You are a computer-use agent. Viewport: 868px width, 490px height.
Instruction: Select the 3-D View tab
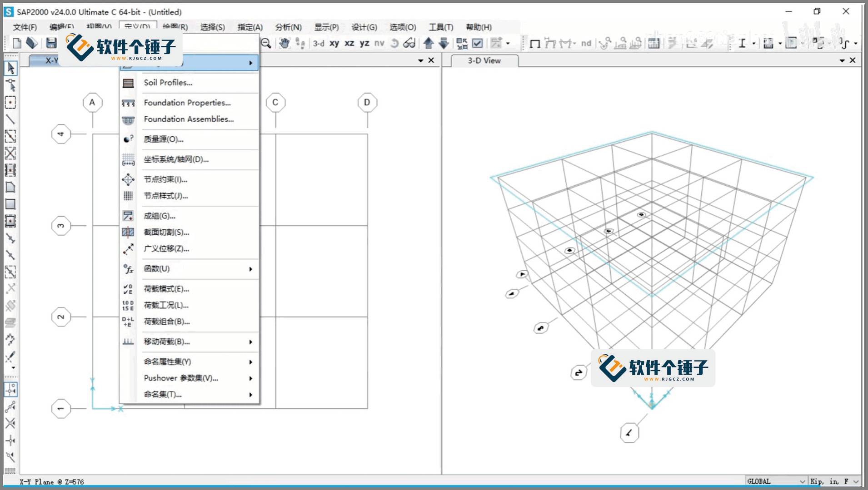coord(484,61)
